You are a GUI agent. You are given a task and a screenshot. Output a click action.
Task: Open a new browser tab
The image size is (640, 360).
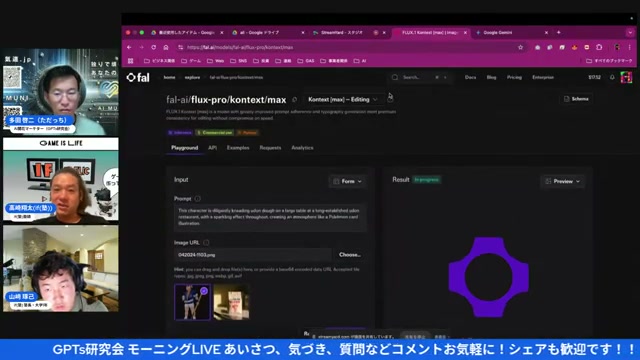[x=558, y=32]
